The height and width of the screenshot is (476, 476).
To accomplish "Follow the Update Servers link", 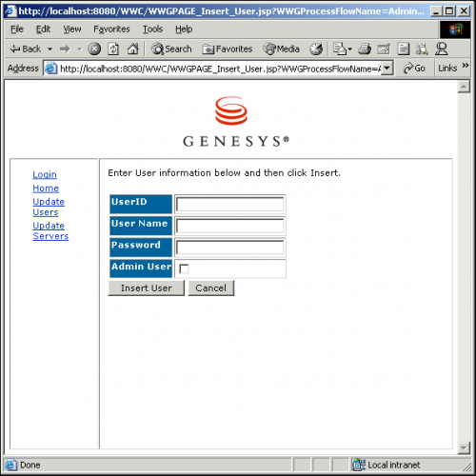I will pos(50,230).
